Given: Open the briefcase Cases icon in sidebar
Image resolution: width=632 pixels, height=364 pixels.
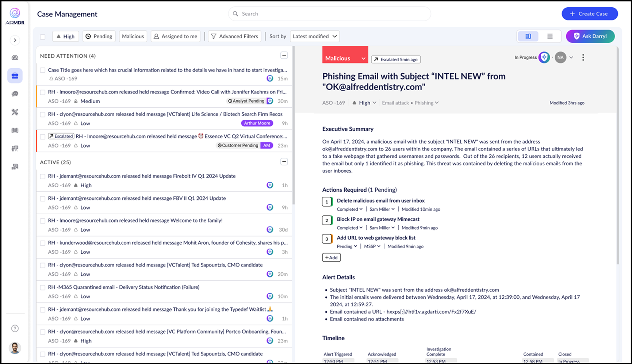Looking at the screenshot, I should coord(15,76).
